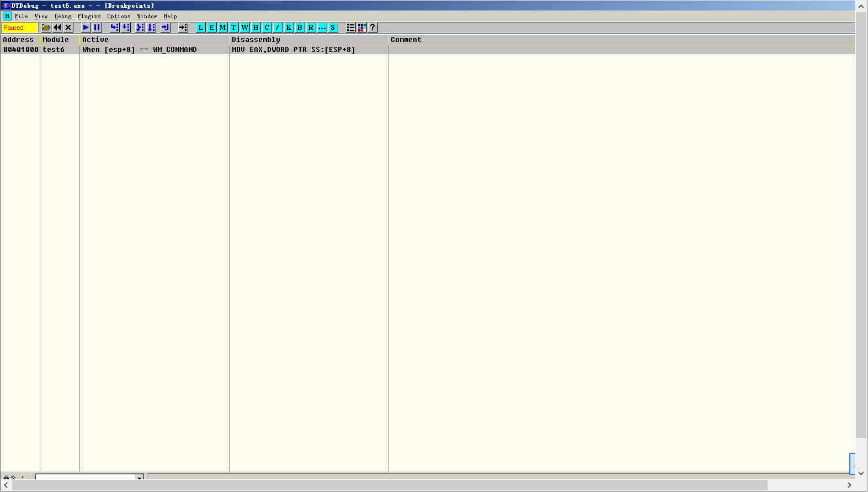The width and height of the screenshot is (868, 492).
Task: Open Breakpoints window (B toolbar button)
Action: click(x=300, y=28)
